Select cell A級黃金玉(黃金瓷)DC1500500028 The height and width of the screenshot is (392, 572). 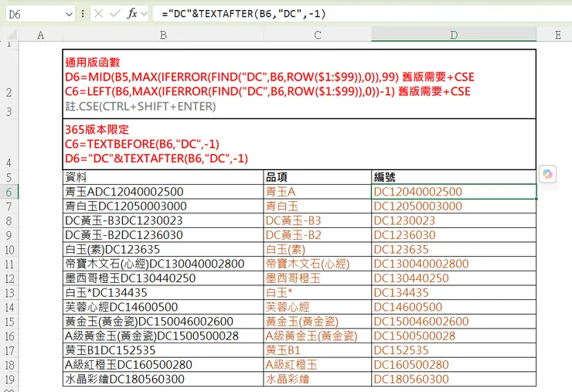click(163, 336)
